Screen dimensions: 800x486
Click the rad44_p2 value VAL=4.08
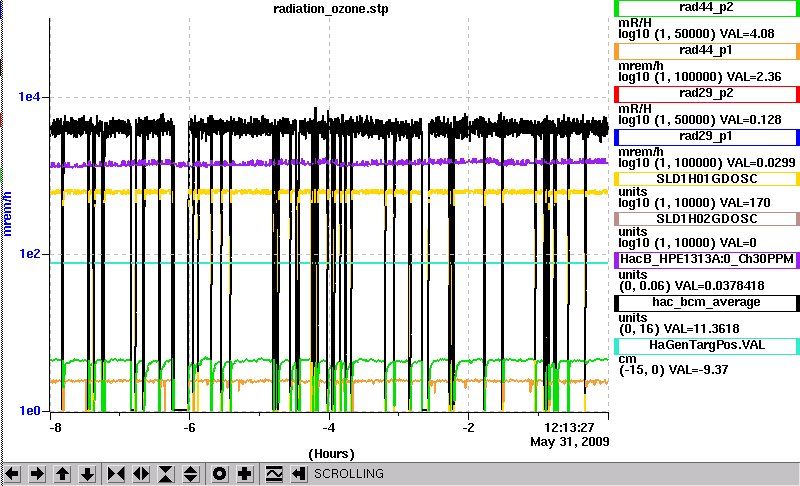pos(747,34)
